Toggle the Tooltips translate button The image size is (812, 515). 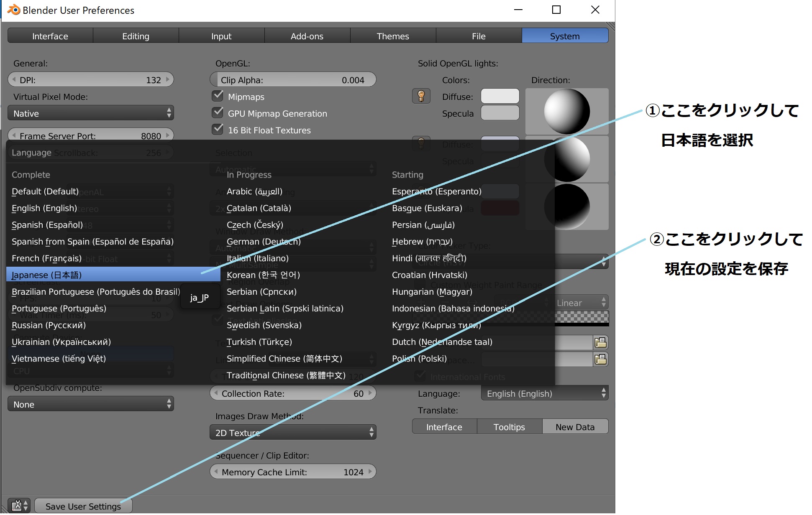509,427
